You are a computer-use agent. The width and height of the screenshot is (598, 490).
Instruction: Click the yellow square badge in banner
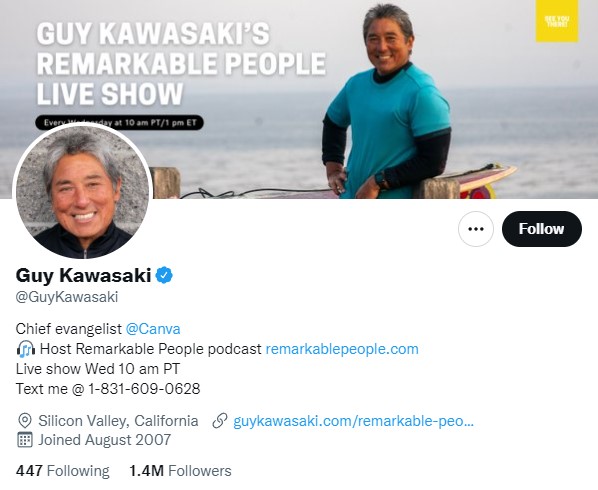(x=557, y=21)
